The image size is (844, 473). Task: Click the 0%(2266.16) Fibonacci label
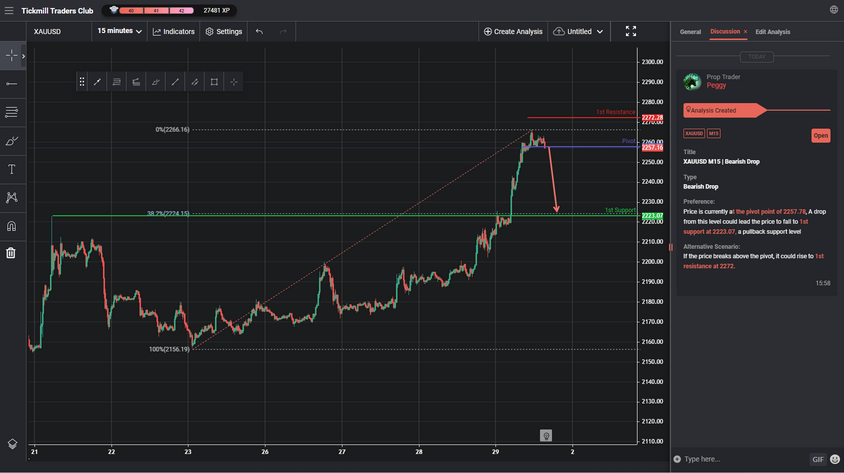172,130
